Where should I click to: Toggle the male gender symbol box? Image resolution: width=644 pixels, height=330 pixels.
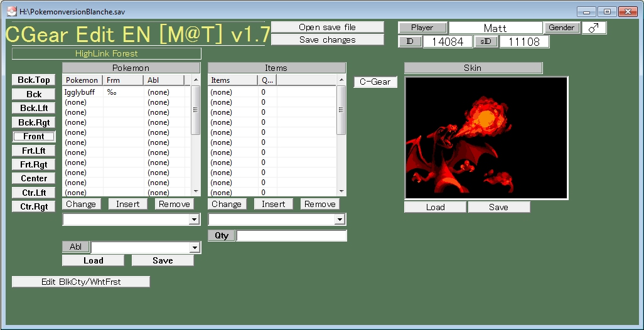[x=594, y=28]
